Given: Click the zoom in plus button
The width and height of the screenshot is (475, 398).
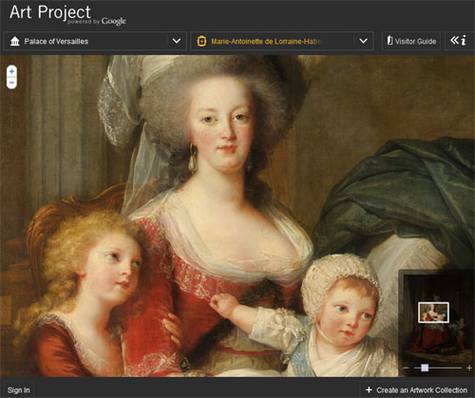Looking at the screenshot, I should [12, 71].
